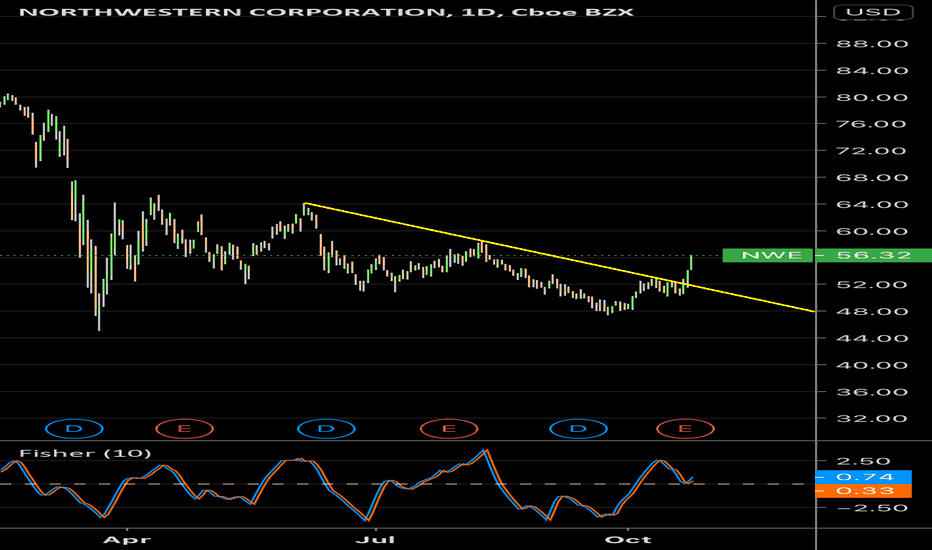
Task: Open the USD currency selector
Action: 873,12
